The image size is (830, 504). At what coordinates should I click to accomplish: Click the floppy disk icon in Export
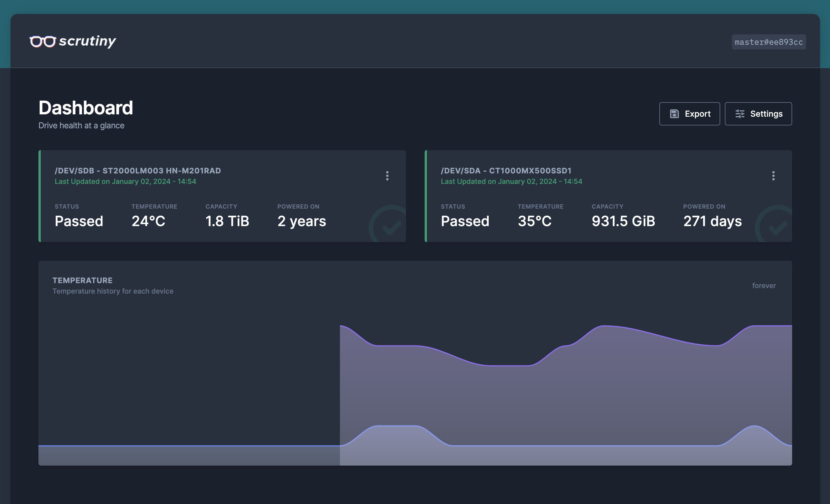(674, 114)
